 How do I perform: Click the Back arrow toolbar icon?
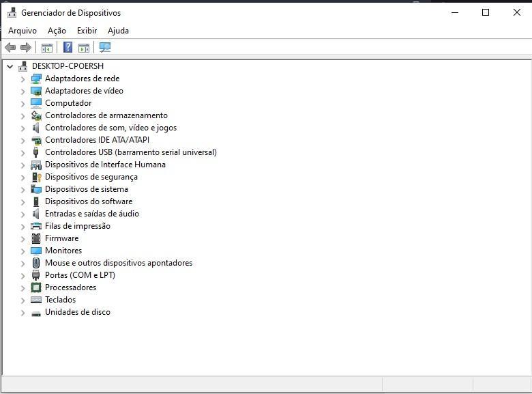pyautogui.click(x=10, y=47)
